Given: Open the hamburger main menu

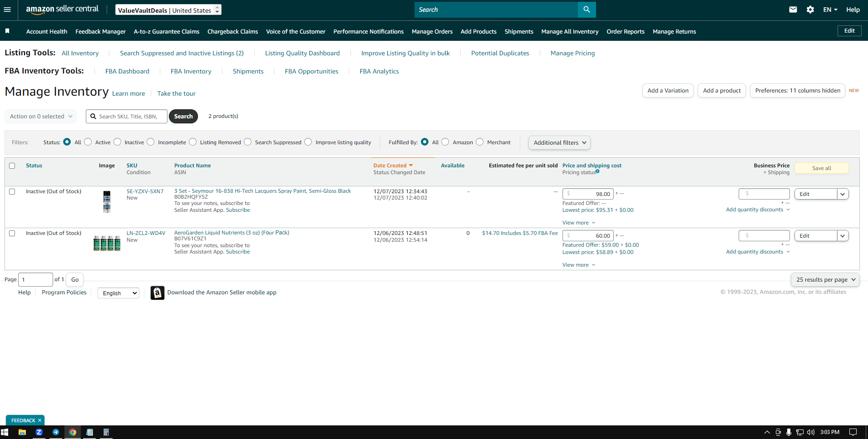Looking at the screenshot, I should pyautogui.click(x=7, y=10).
